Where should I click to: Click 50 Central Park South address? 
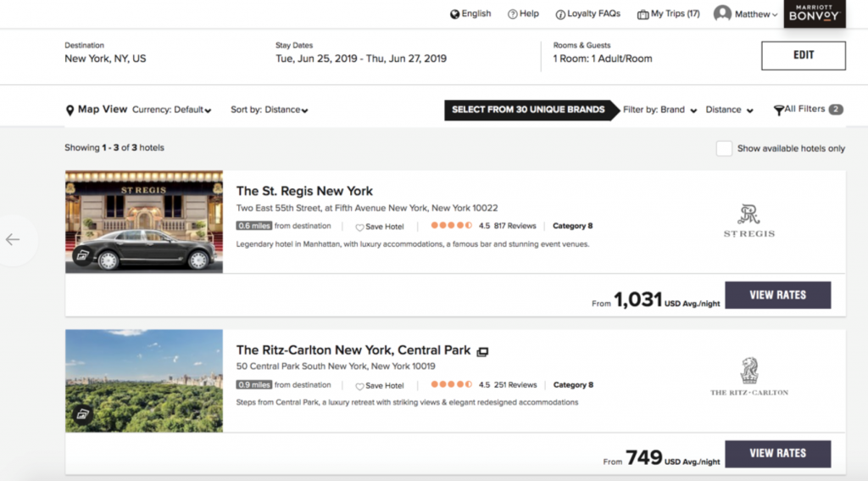[x=336, y=366]
